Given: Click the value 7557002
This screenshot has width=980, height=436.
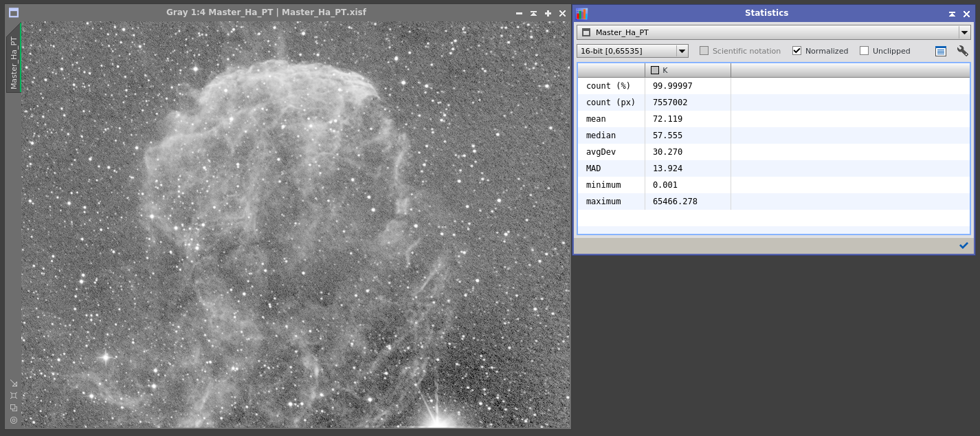Looking at the screenshot, I should coord(670,102).
